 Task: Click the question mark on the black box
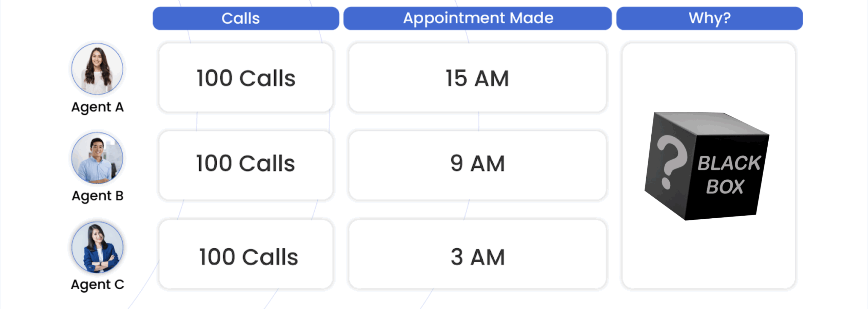click(671, 161)
